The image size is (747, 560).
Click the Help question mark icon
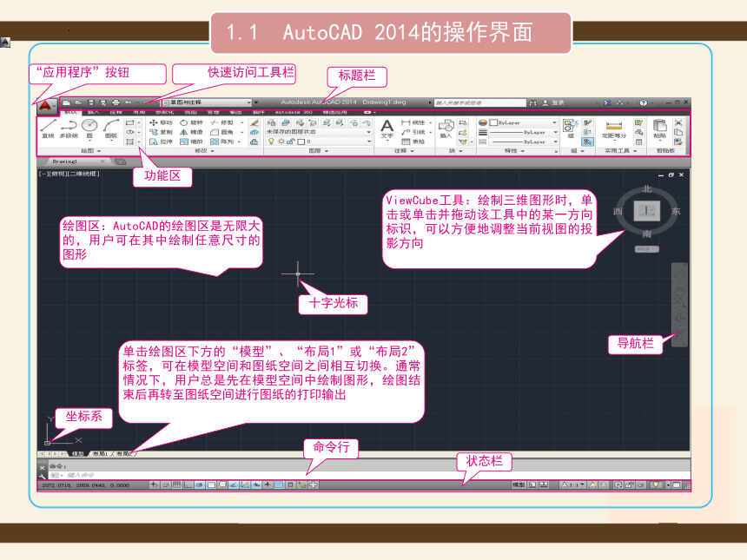pyautogui.click(x=643, y=102)
